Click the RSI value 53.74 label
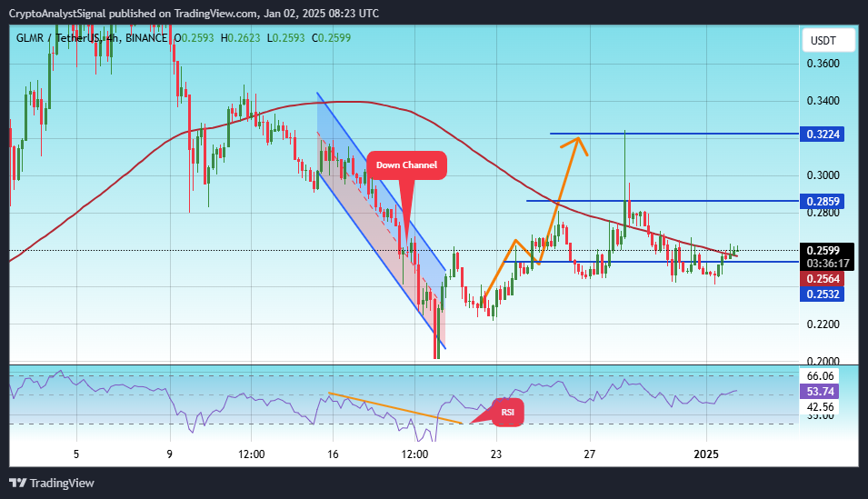The height and width of the screenshot is (499, 868). pos(820,392)
